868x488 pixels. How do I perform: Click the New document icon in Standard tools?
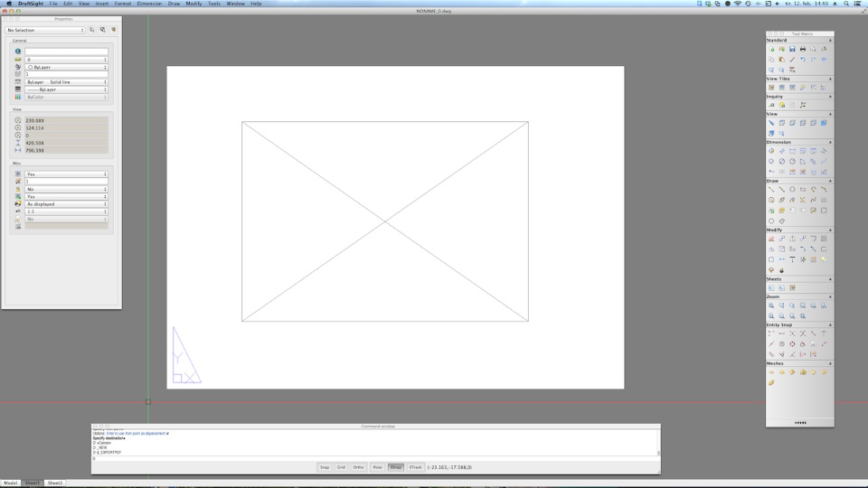coord(771,49)
